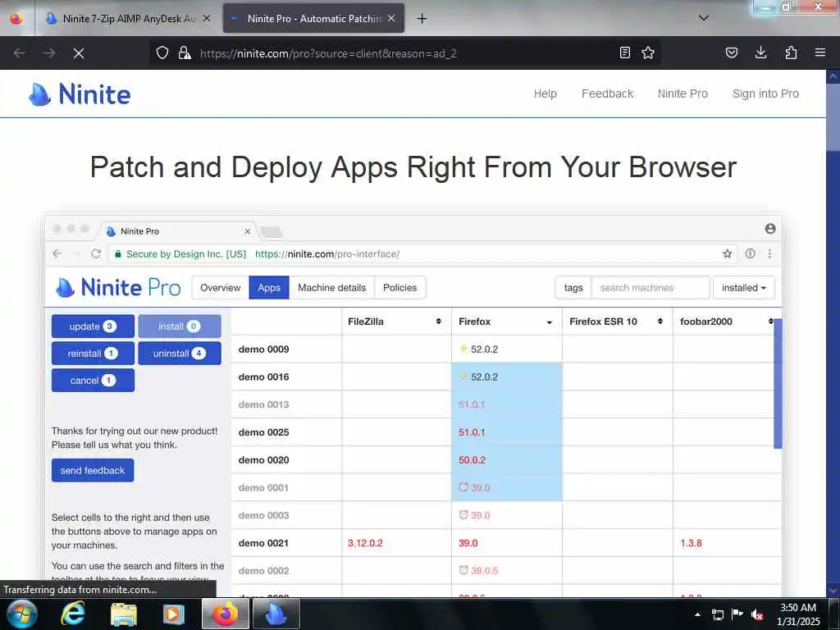Click the send feedback button

tap(93, 470)
